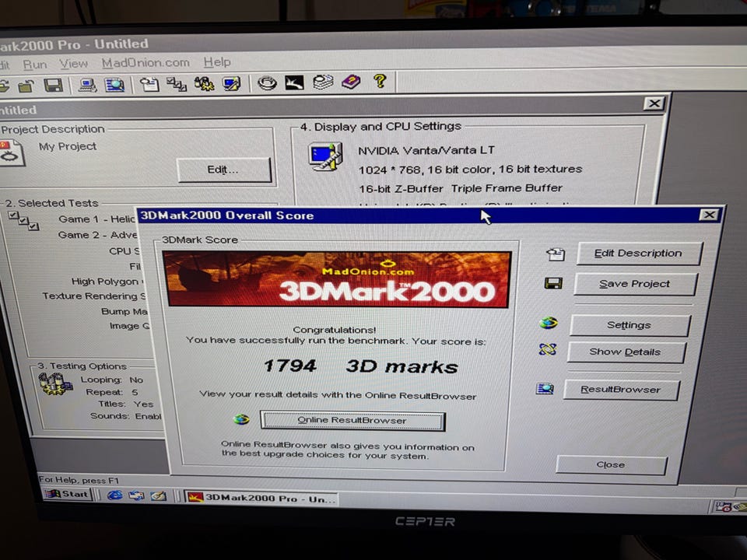Click the NVIDIA Vanta/Vanta LT text

pyautogui.click(x=426, y=150)
